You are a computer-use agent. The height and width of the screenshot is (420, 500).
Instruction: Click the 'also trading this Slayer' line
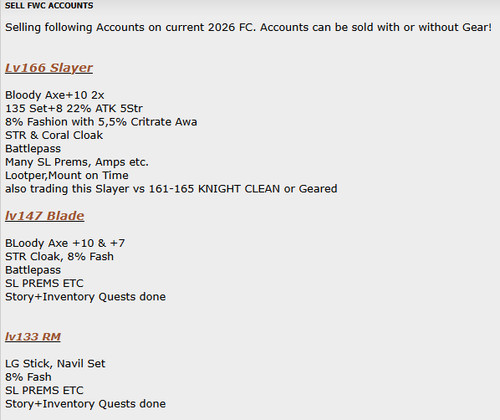pos(171,189)
